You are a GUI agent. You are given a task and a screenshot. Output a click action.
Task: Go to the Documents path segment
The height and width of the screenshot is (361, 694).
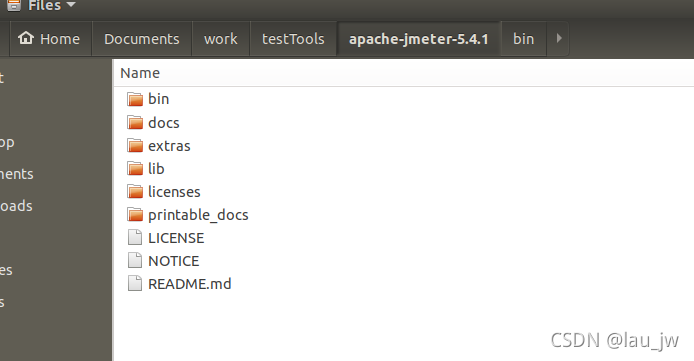tap(142, 39)
